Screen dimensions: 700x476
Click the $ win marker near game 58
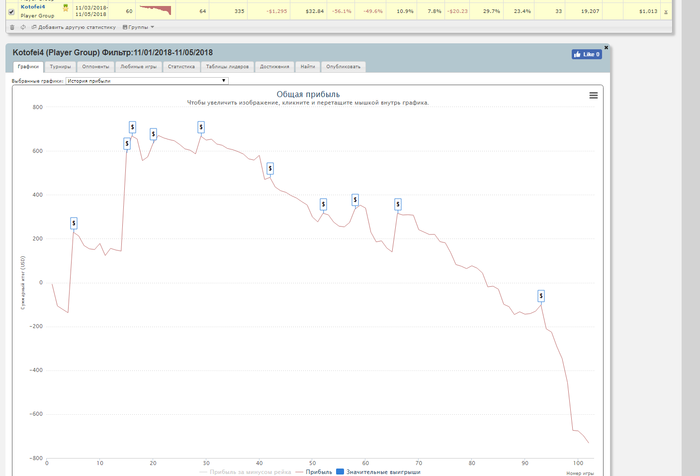[355, 200]
